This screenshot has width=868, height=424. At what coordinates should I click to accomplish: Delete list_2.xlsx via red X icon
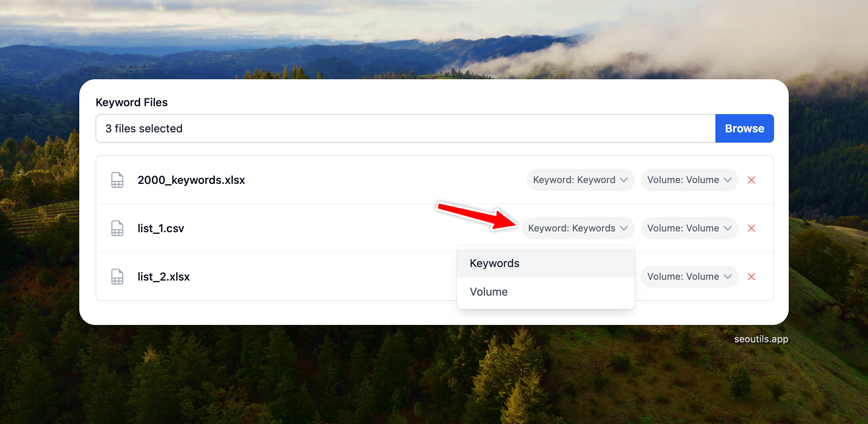751,277
